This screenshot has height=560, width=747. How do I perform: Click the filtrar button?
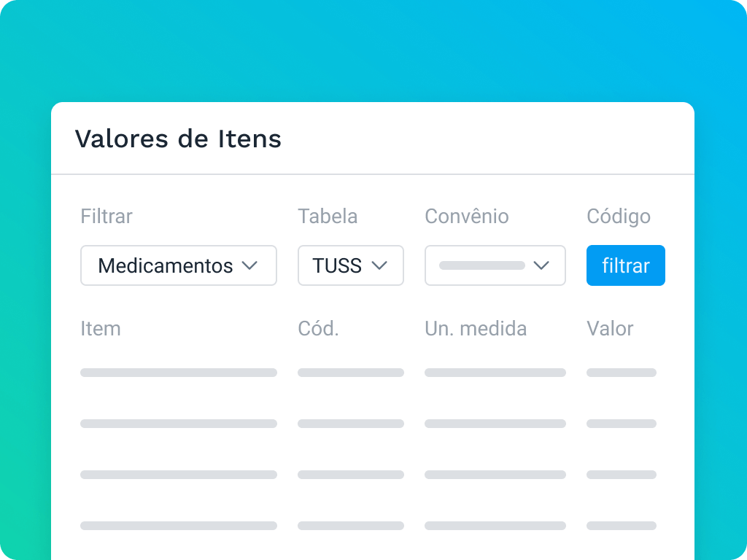pyautogui.click(x=625, y=265)
